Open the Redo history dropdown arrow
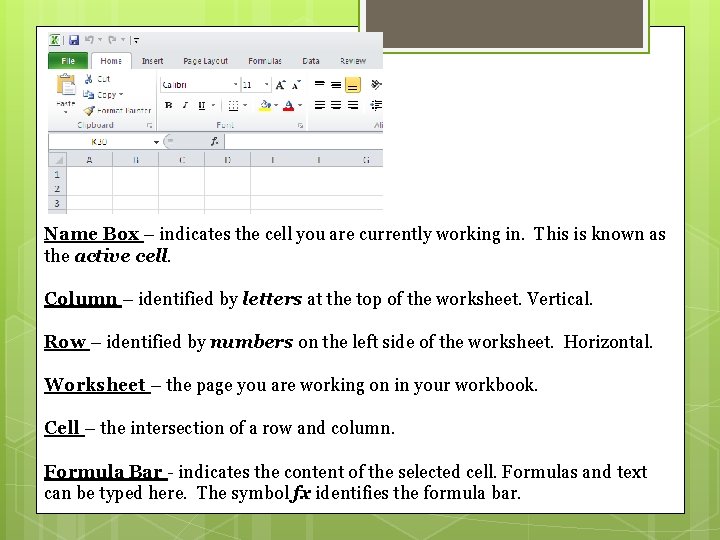This screenshot has width=720, height=540. pos(123,40)
